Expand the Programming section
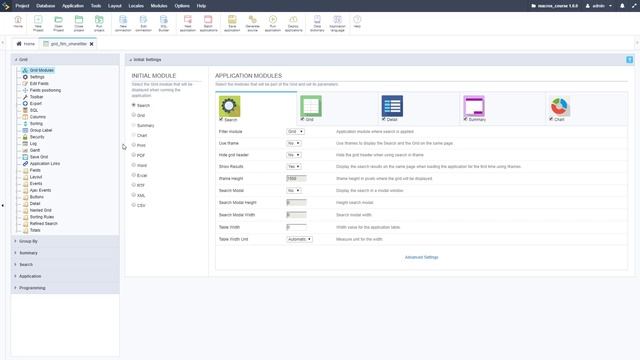The width and height of the screenshot is (640, 360). coord(65,288)
